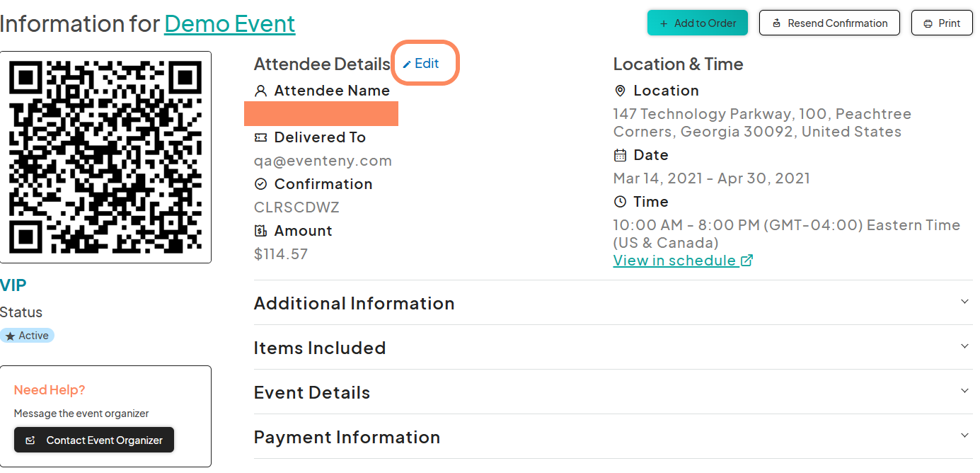Select confirmation code CLRSCDWZ

[x=296, y=207]
